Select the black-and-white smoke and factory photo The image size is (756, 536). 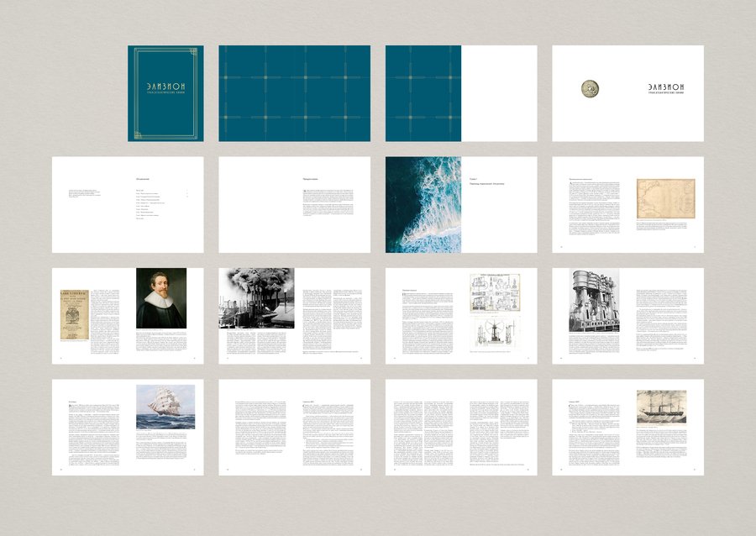point(256,298)
